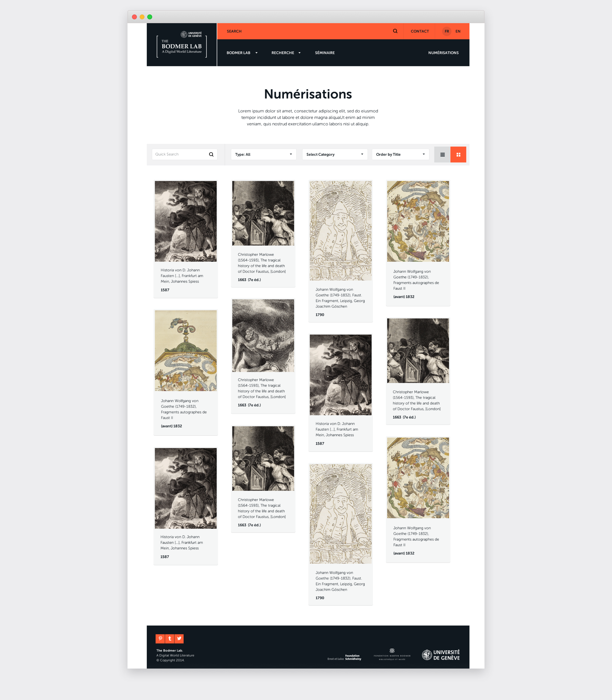Screen dimensions: 612x700
Task: Expand the Recherche menu
Action: (286, 53)
